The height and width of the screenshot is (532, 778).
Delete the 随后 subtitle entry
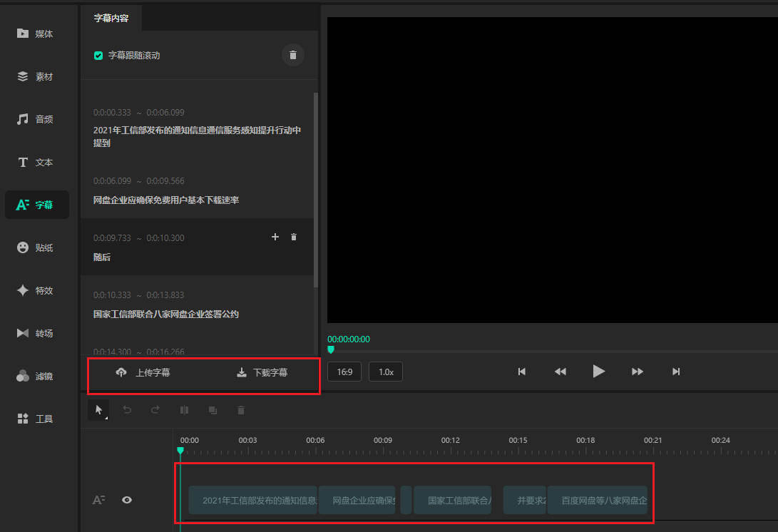pyautogui.click(x=294, y=237)
